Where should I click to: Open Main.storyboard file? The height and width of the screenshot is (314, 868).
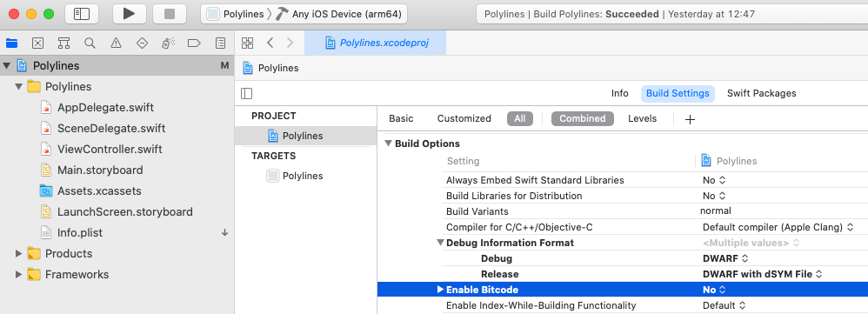(100, 170)
